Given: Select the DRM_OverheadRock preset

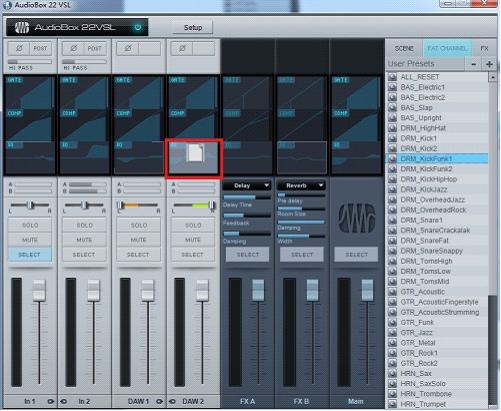Looking at the screenshot, I should (x=437, y=210).
